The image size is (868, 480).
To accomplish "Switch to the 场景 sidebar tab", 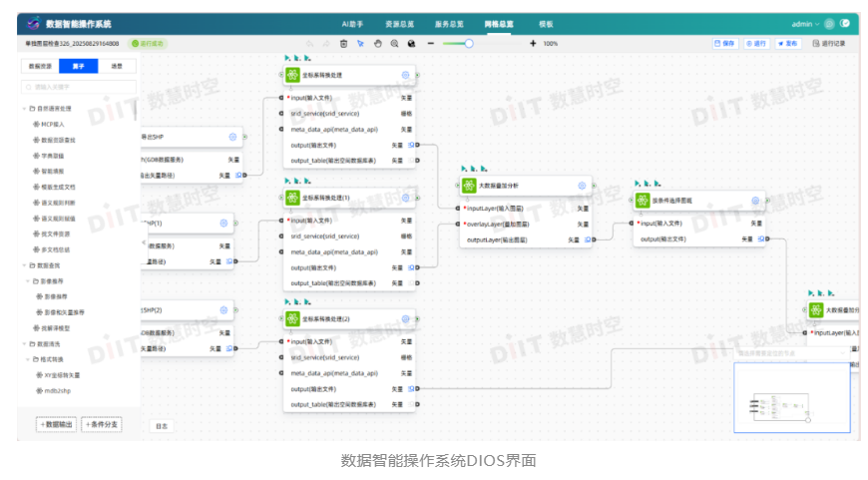I will tap(118, 66).
